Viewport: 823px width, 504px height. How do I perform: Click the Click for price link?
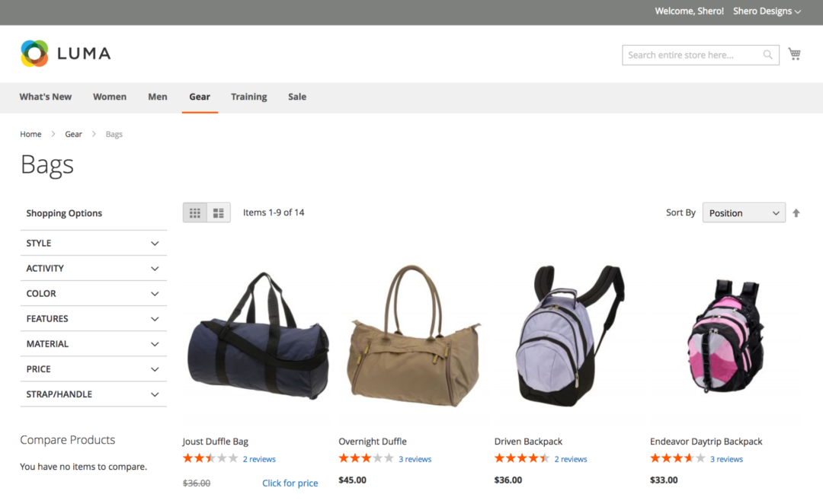tap(290, 483)
